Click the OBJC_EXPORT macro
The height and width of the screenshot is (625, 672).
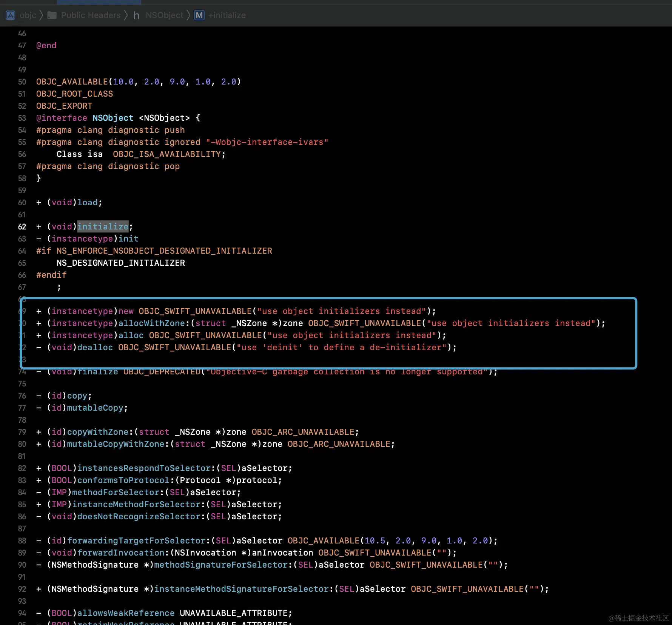64,106
